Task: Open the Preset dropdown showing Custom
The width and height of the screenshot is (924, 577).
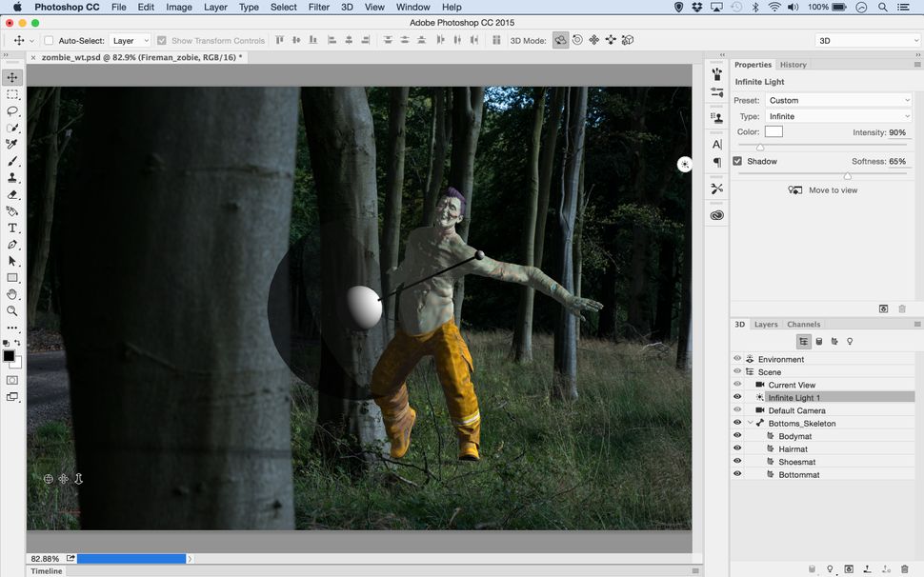Action: [x=838, y=100]
